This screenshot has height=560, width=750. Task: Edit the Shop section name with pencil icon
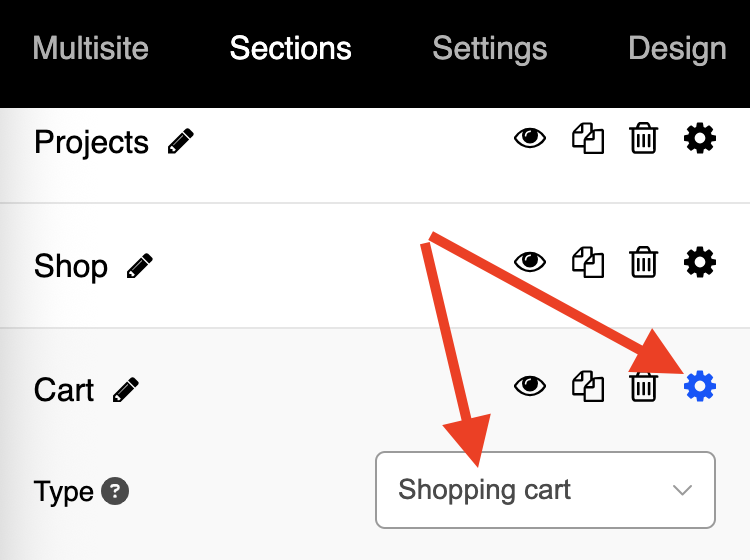[140, 265]
